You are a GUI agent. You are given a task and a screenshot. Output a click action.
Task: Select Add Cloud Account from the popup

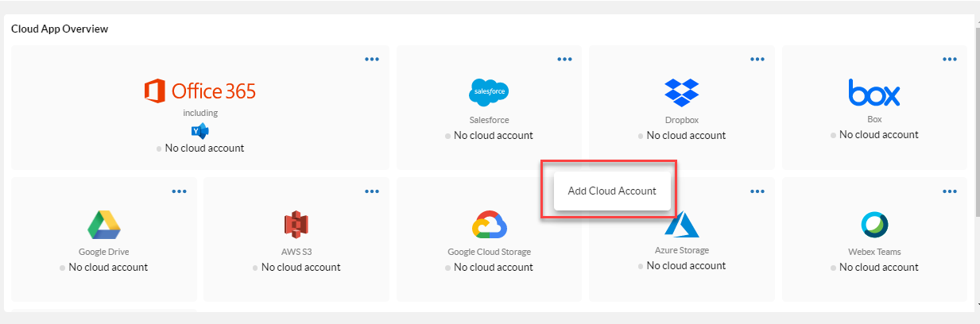point(612,191)
